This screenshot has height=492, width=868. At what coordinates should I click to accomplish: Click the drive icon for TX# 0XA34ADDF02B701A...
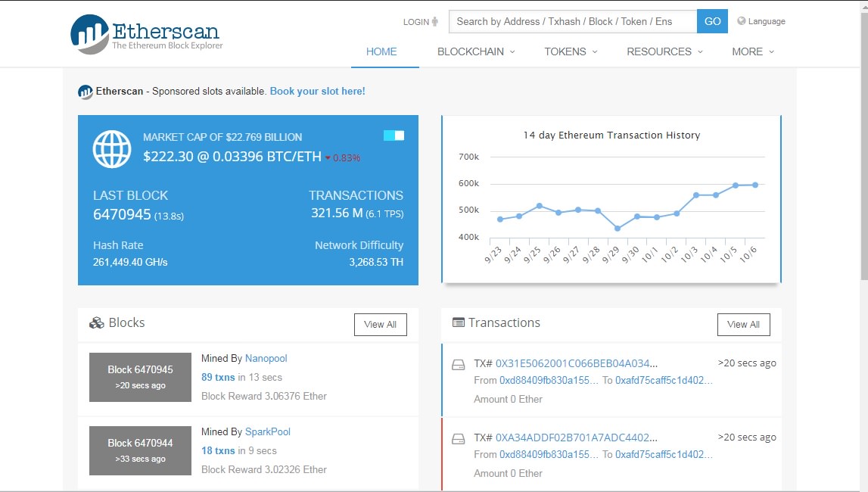459,439
